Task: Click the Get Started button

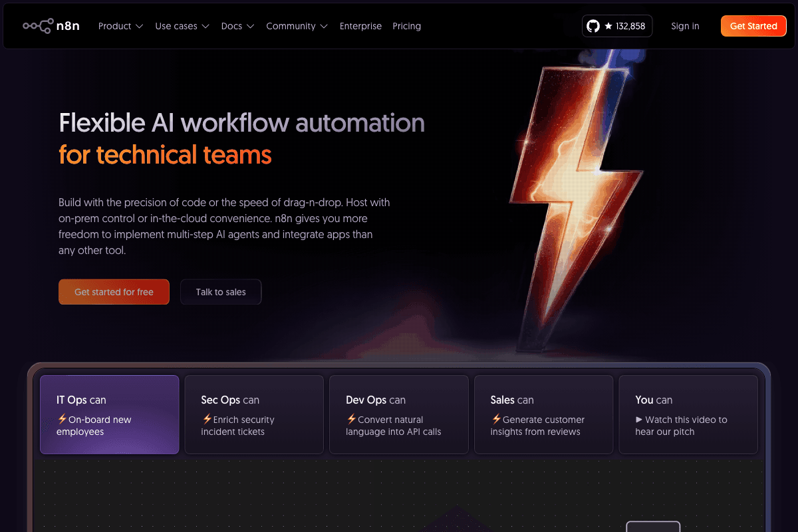Action: (753, 26)
